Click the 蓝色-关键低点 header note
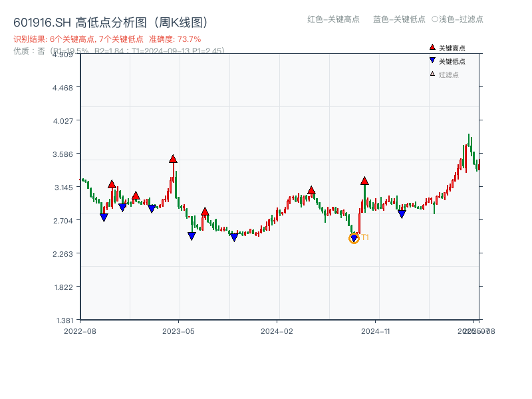 399,19
